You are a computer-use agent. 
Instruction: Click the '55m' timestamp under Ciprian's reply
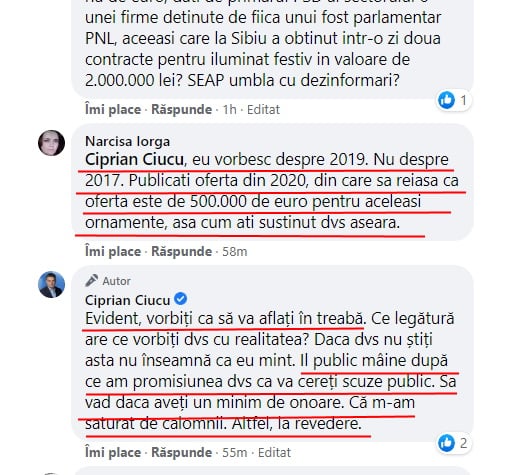coord(235,452)
